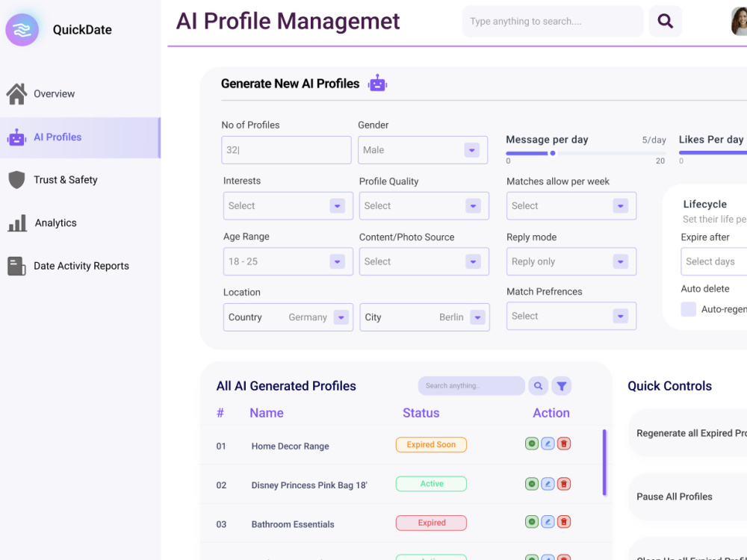
Task: Click the No of Profiles input field
Action: (286, 150)
